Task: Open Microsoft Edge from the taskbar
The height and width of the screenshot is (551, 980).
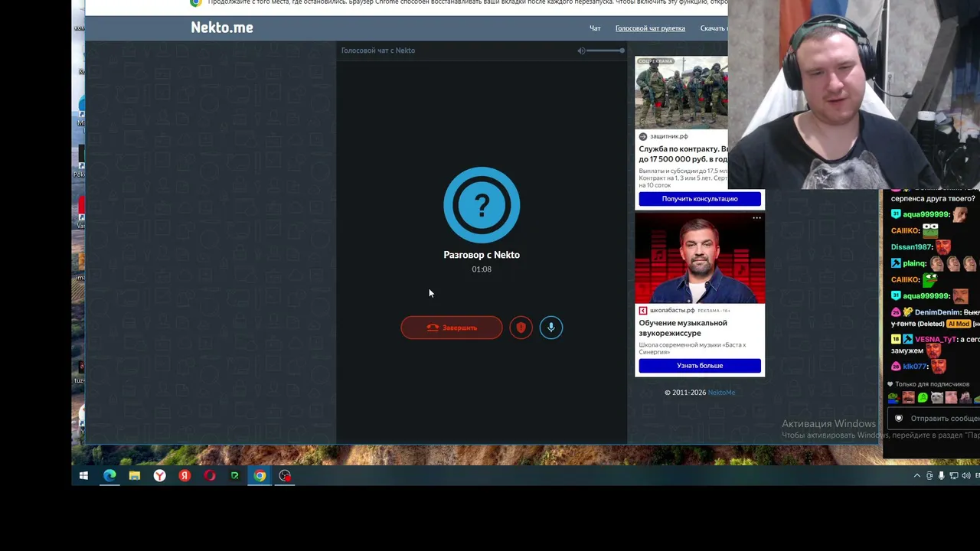Action: tap(109, 476)
